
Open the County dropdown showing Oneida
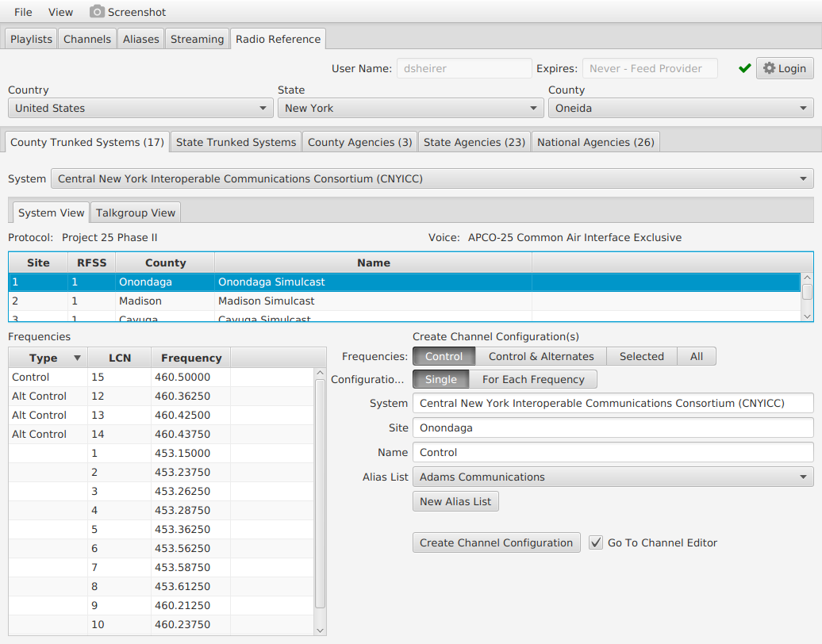pyautogui.click(x=681, y=108)
